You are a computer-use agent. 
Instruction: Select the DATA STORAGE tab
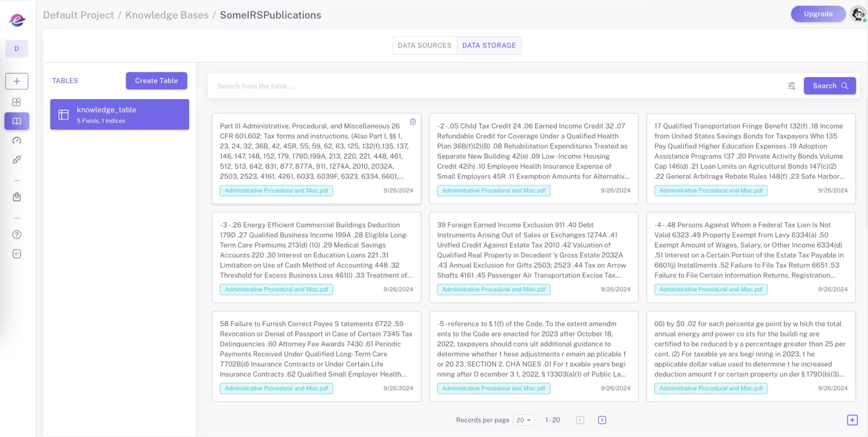pyautogui.click(x=489, y=46)
